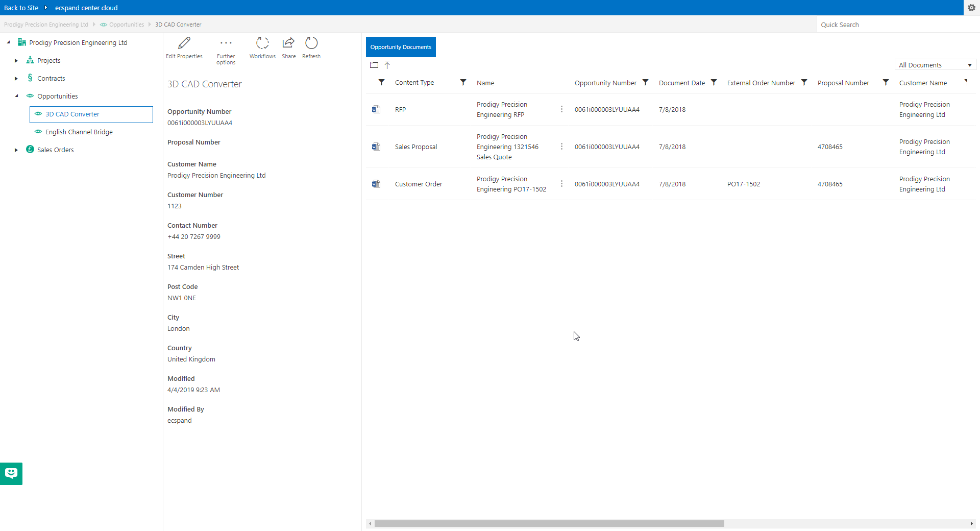Expand the Sales Orders tree node
Viewport: 980px width, 531px height.
(16, 150)
